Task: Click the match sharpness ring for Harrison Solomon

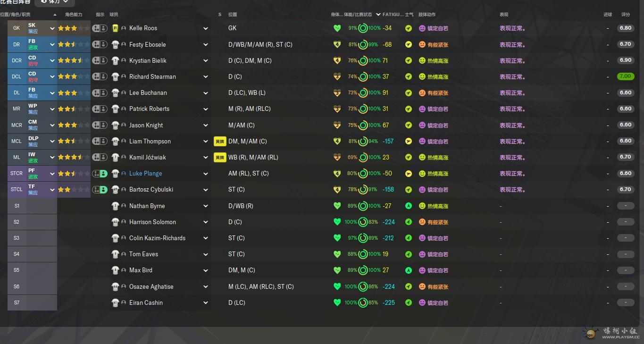Action: pyautogui.click(x=363, y=222)
